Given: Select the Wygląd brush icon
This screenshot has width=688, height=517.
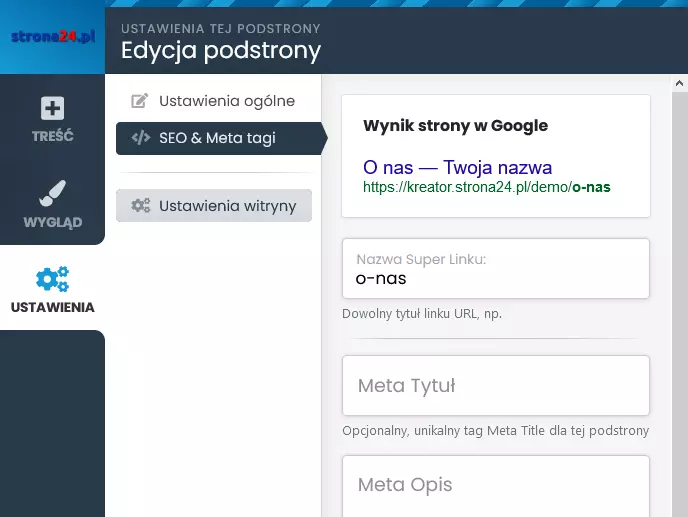Looking at the screenshot, I should [52, 193].
